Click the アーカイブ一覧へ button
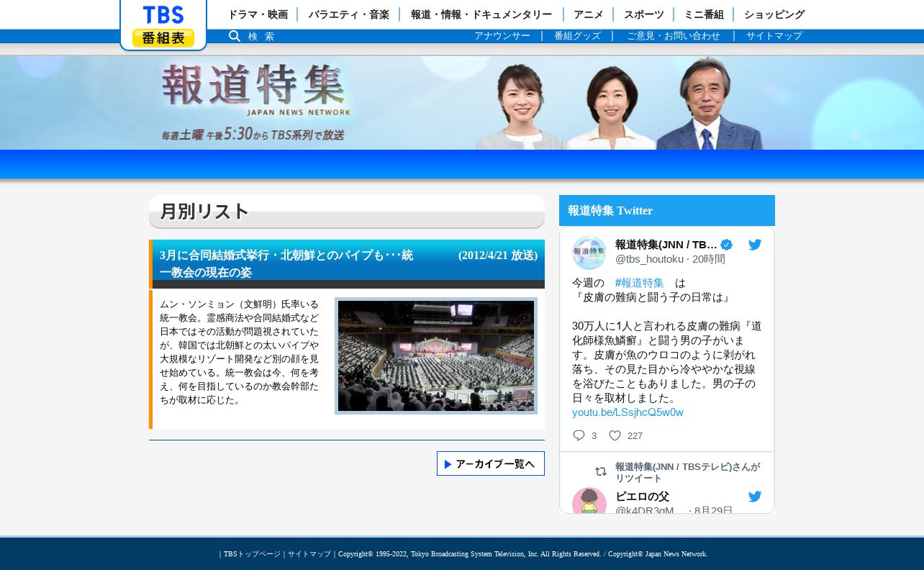The image size is (924, 570). point(491,463)
